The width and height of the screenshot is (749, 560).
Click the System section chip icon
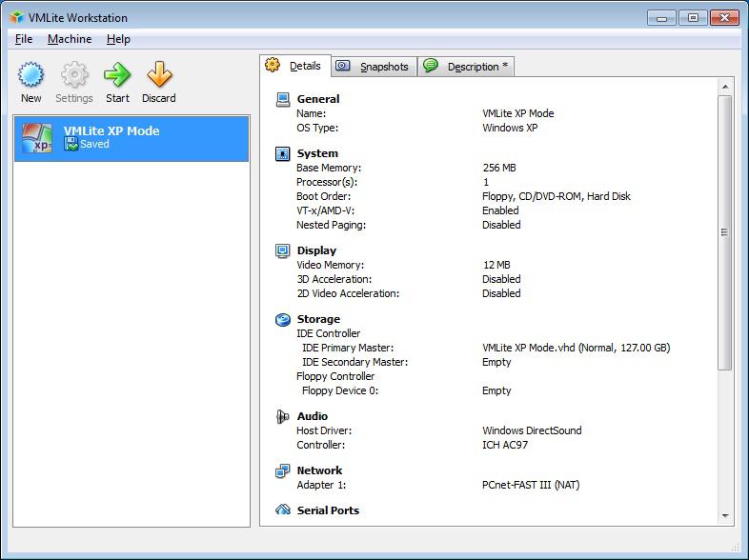coord(283,153)
